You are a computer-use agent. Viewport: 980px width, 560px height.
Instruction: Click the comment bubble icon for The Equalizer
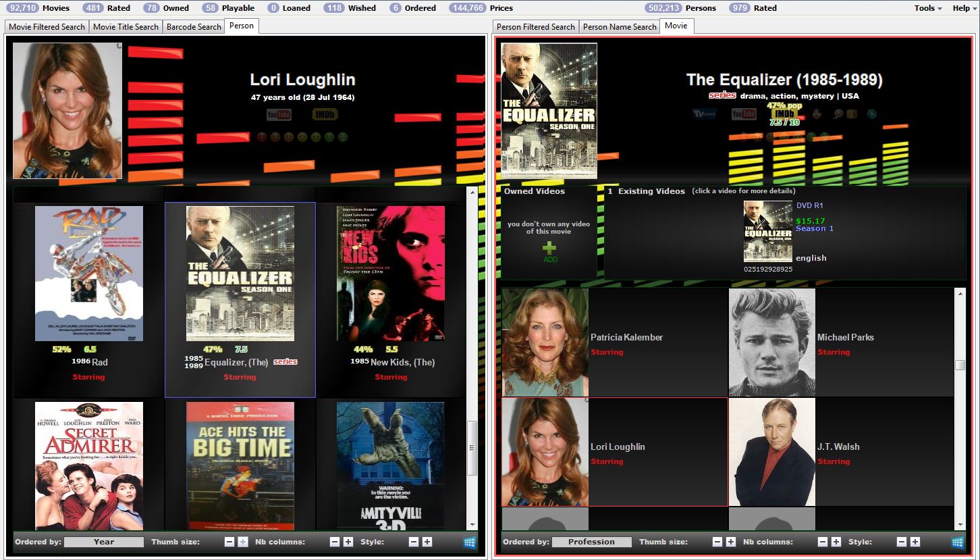(838, 113)
